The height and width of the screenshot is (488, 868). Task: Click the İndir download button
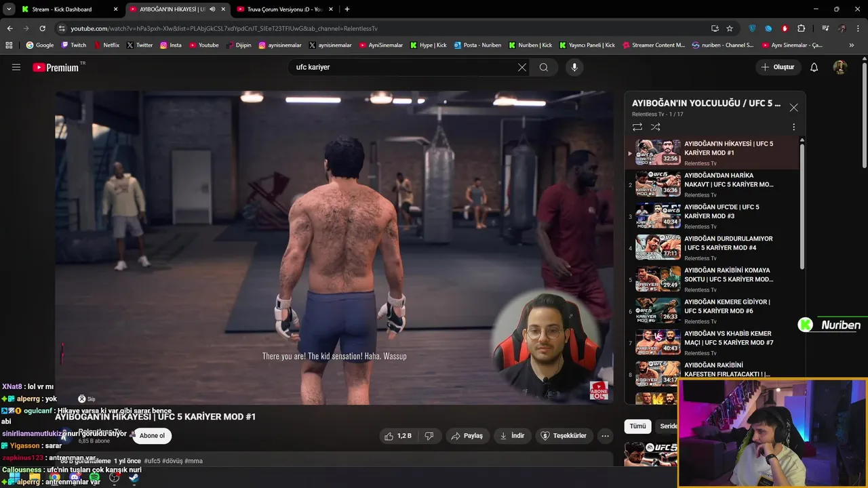click(x=512, y=436)
